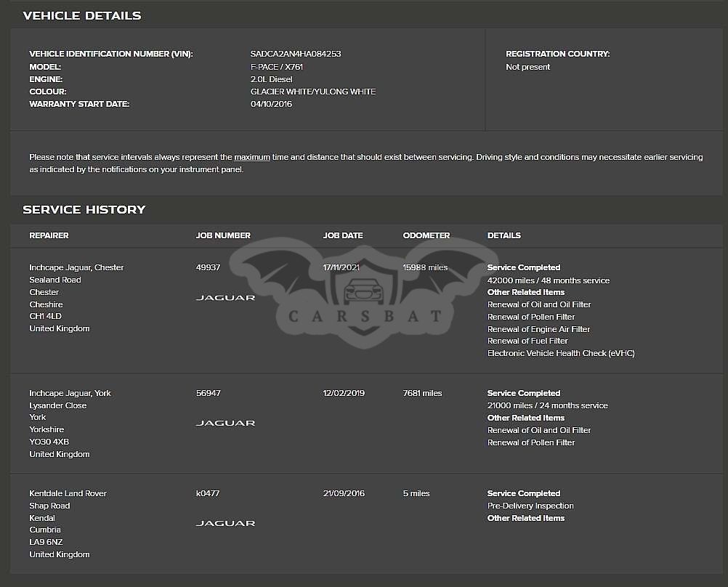Click the 'VEHICLE DETAILS' heading
Screen dimensions: 728x587
tap(82, 16)
